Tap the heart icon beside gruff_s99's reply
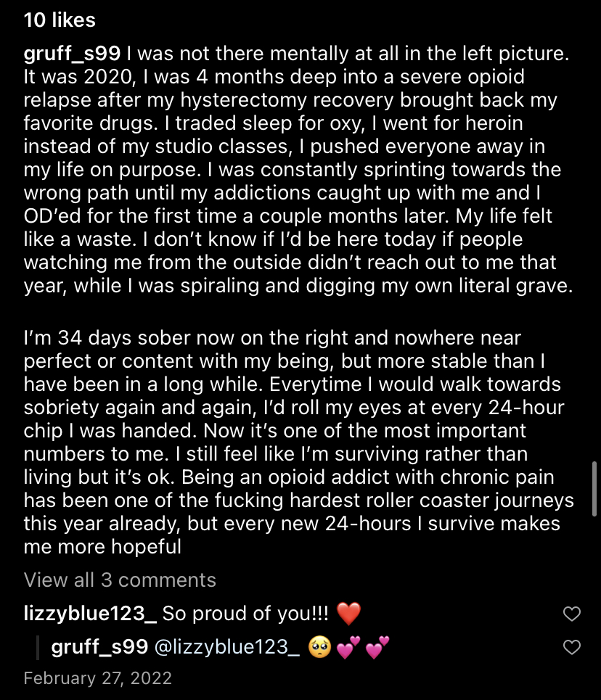 click(x=572, y=647)
